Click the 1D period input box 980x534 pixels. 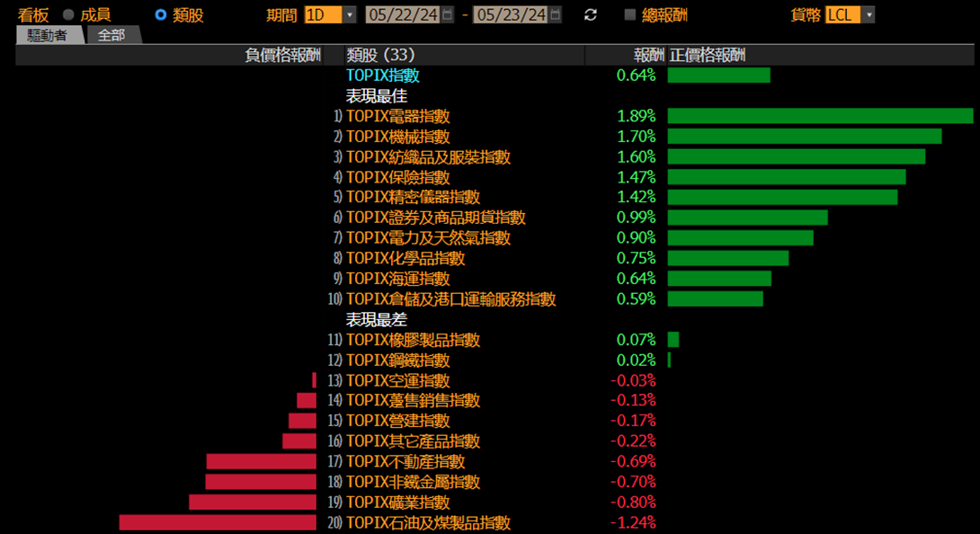(x=324, y=14)
